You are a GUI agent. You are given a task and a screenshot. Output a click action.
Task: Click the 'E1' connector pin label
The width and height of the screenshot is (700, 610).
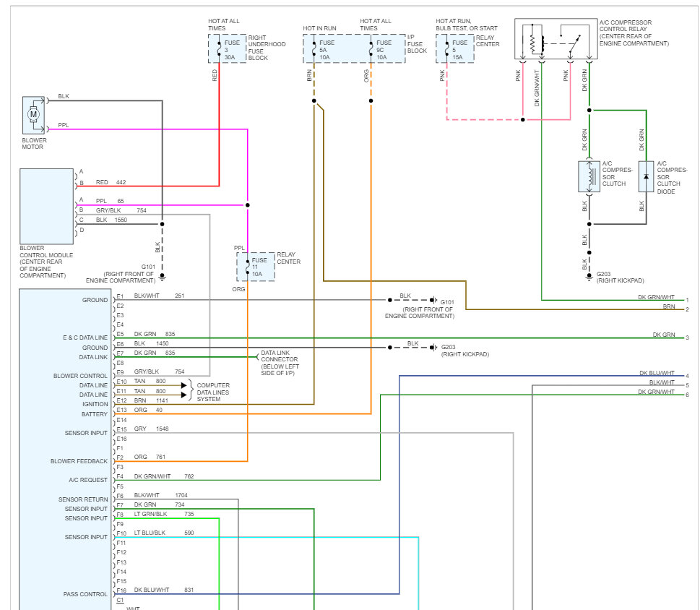(x=120, y=296)
